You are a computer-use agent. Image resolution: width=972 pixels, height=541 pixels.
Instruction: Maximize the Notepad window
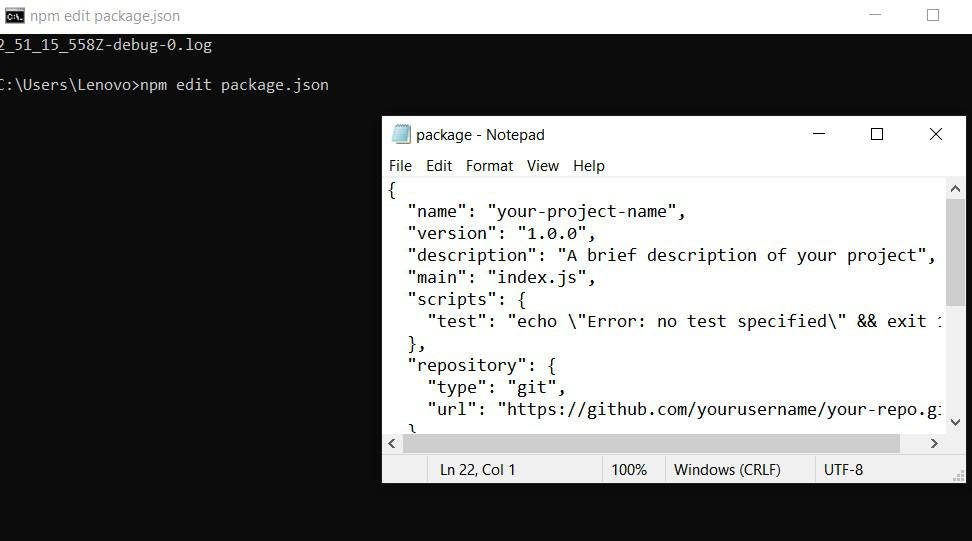(877, 134)
